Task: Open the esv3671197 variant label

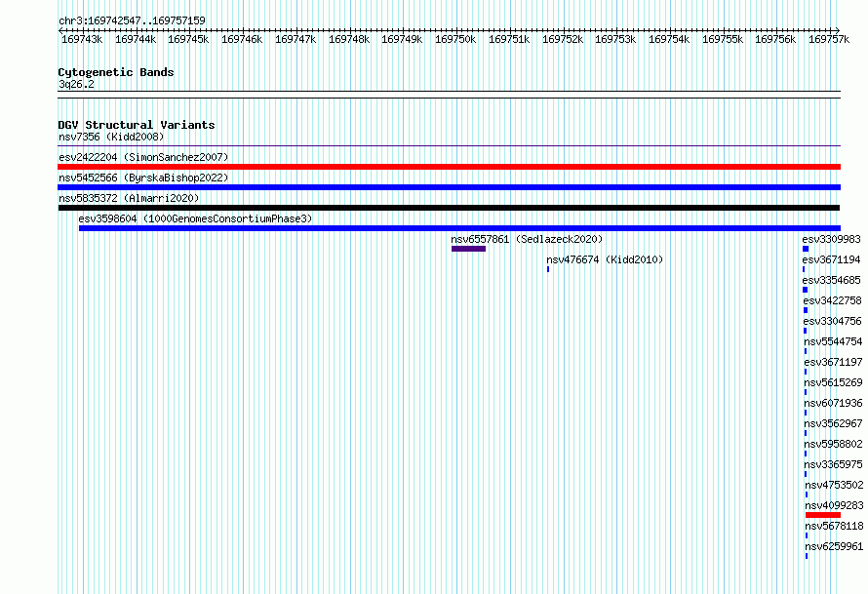Action: coord(833,362)
